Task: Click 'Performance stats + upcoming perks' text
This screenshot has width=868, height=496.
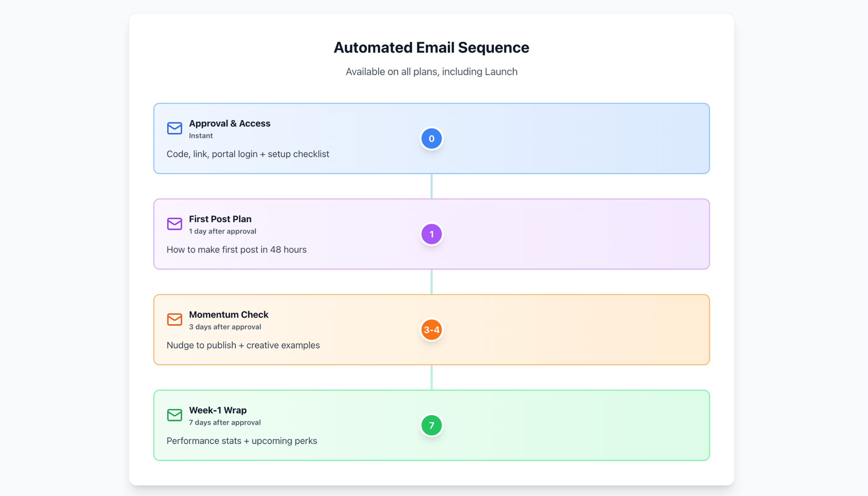Action: tap(241, 441)
